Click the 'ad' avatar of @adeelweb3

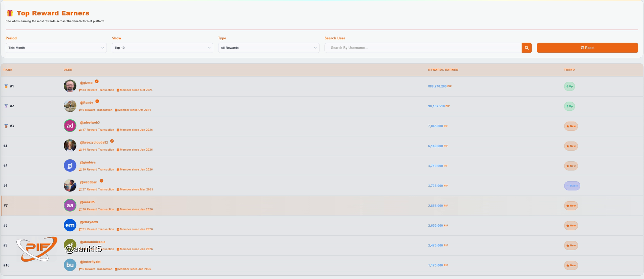(x=70, y=126)
